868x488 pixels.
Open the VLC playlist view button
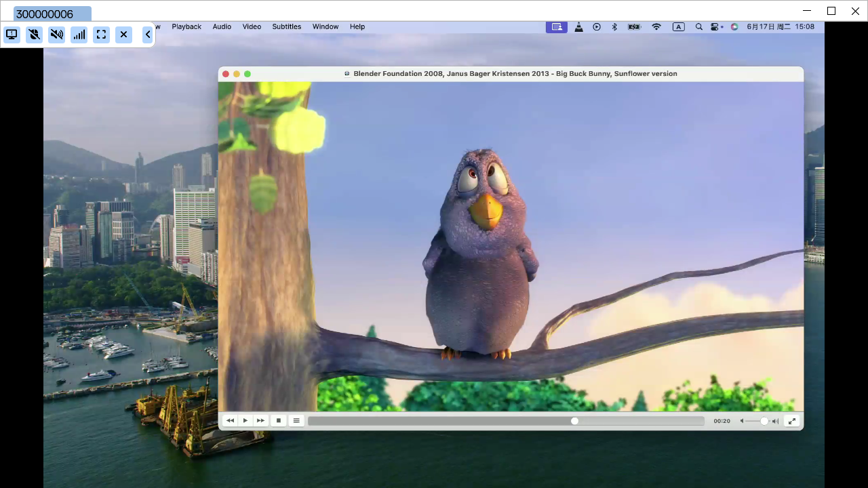click(296, 421)
